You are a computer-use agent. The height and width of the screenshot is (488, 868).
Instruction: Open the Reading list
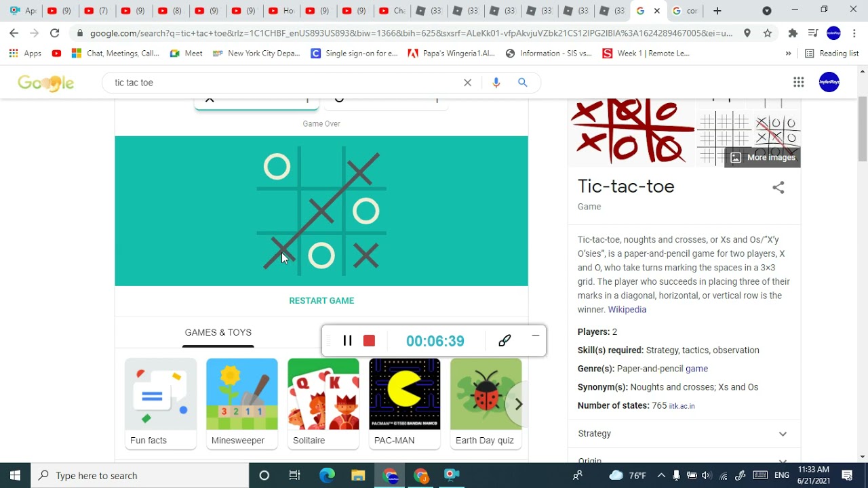pyautogui.click(x=832, y=54)
